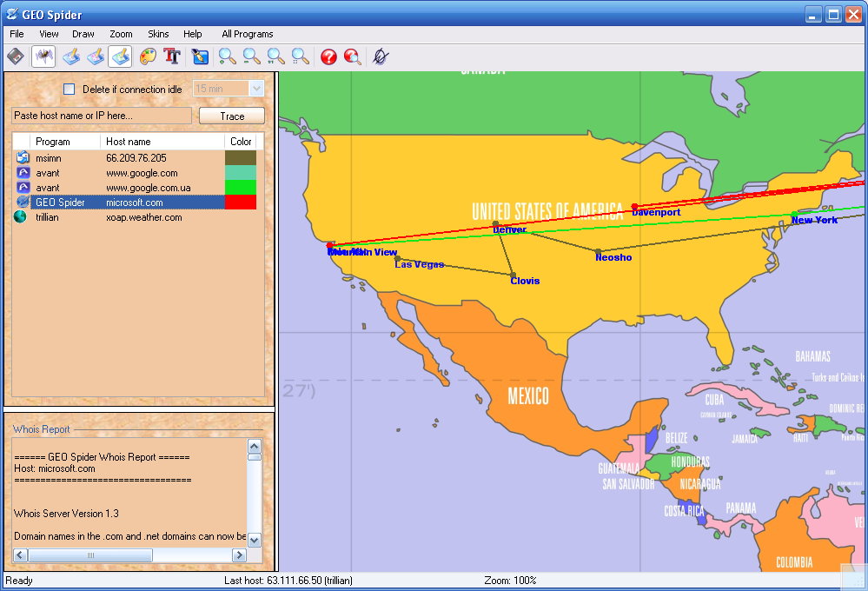Click the Color column header

tap(241, 142)
